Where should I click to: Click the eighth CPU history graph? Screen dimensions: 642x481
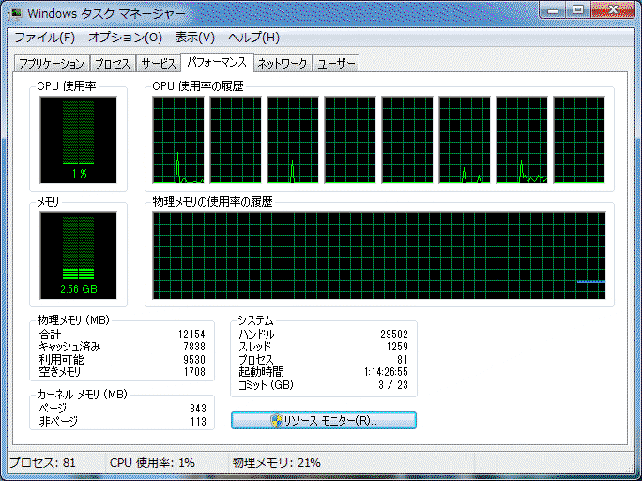(x=579, y=140)
